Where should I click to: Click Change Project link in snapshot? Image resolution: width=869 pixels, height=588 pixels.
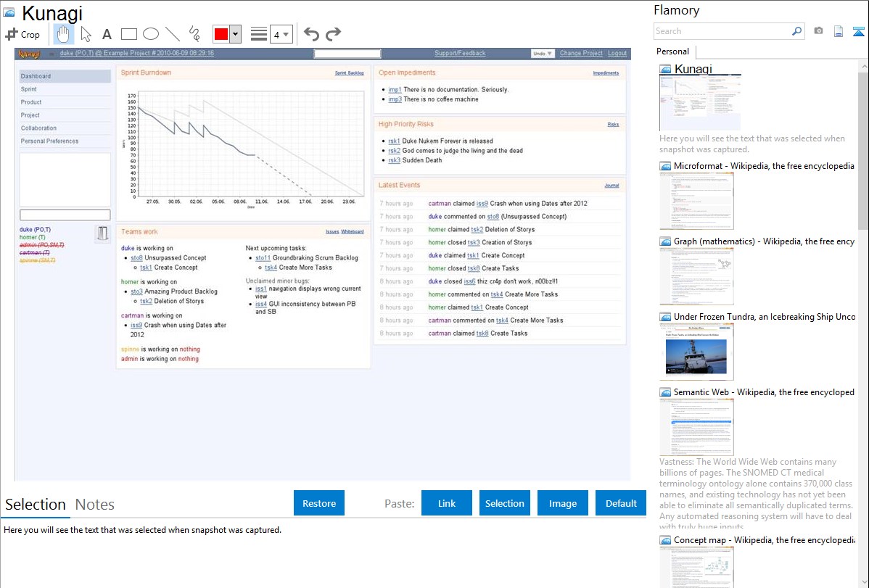pyautogui.click(x=581, y=53)
